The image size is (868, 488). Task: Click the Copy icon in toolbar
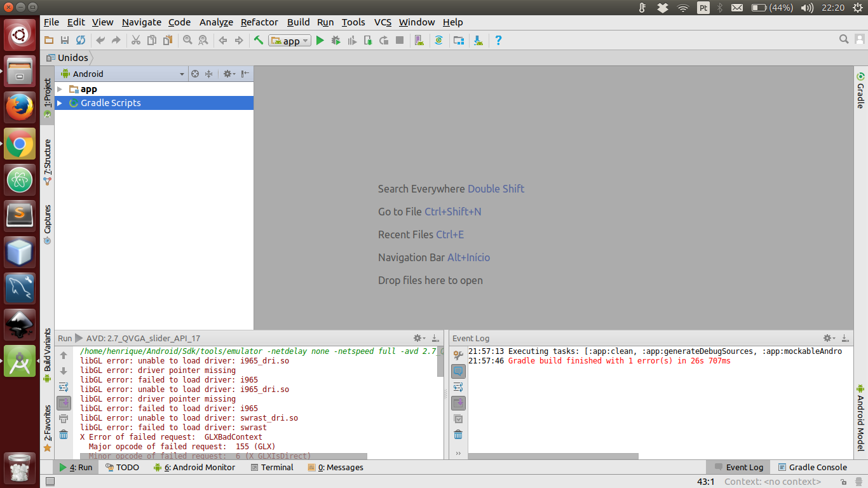coord(152,40)
